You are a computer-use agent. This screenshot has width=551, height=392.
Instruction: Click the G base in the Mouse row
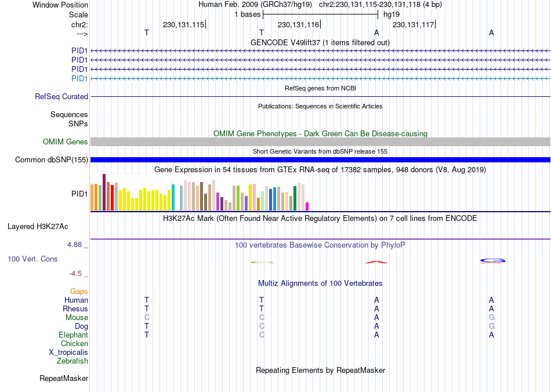click(491, 318)
